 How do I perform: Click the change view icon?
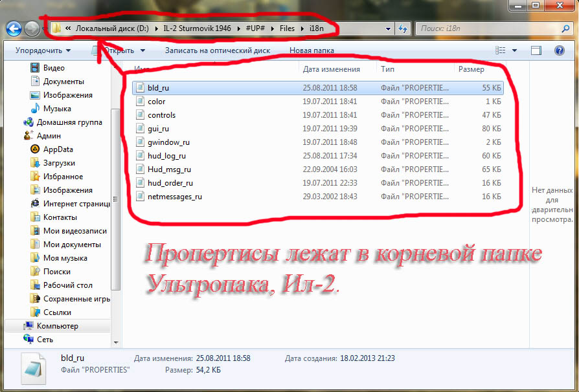[x=501, y=50]
